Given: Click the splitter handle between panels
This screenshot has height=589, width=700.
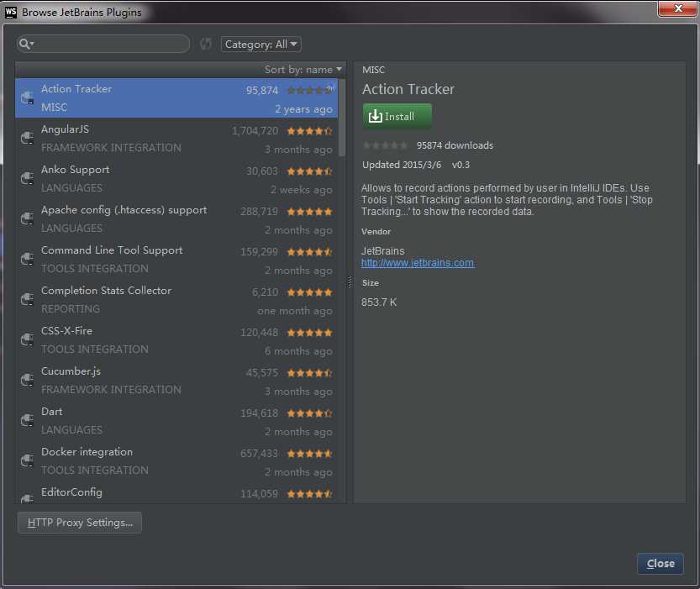Looking at the screenshot, I should [350, 282].
